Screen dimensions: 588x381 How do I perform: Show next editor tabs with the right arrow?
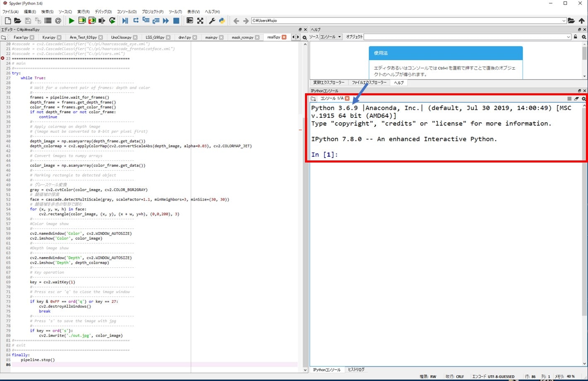pyautogui.click(x=298, y=37)
